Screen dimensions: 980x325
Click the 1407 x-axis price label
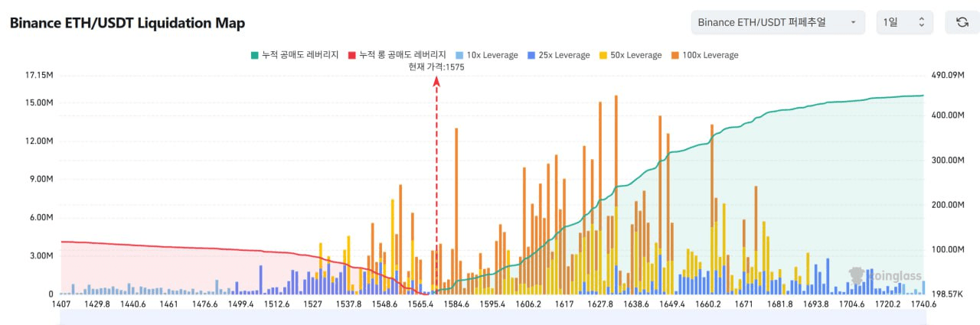click(60, 304)
